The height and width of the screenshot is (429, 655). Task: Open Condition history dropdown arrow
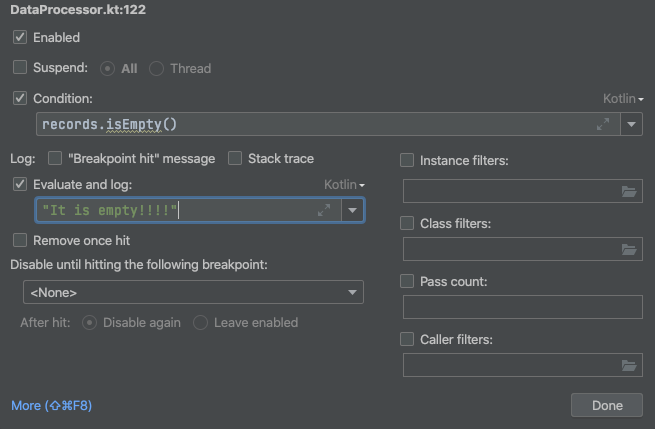(631, 124)
